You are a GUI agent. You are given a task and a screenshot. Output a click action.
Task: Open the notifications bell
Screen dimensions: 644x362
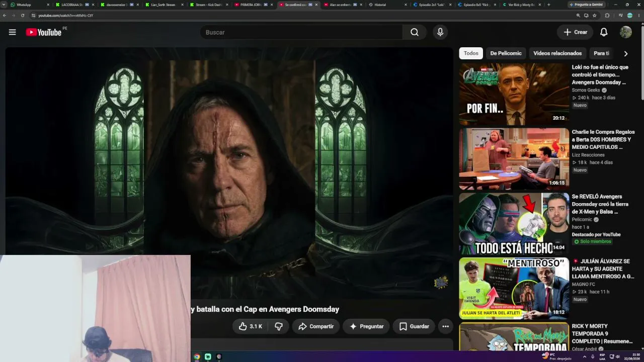pyautogui.click(x=604, y=32)
